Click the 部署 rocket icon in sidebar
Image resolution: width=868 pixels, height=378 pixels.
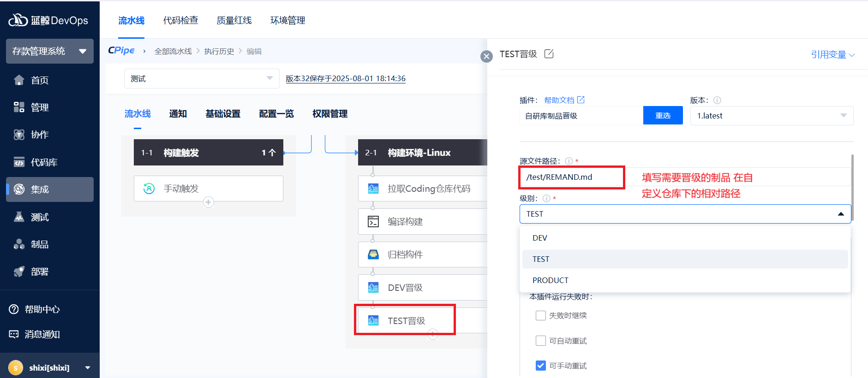(x=19, y=272)
